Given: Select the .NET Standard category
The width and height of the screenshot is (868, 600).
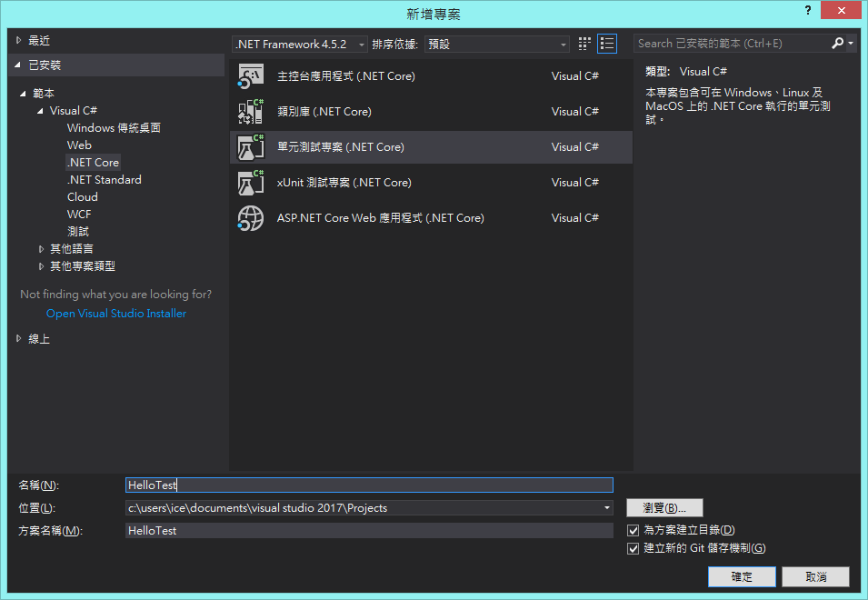Looking at the screenshot, I should tap(105, 180).
